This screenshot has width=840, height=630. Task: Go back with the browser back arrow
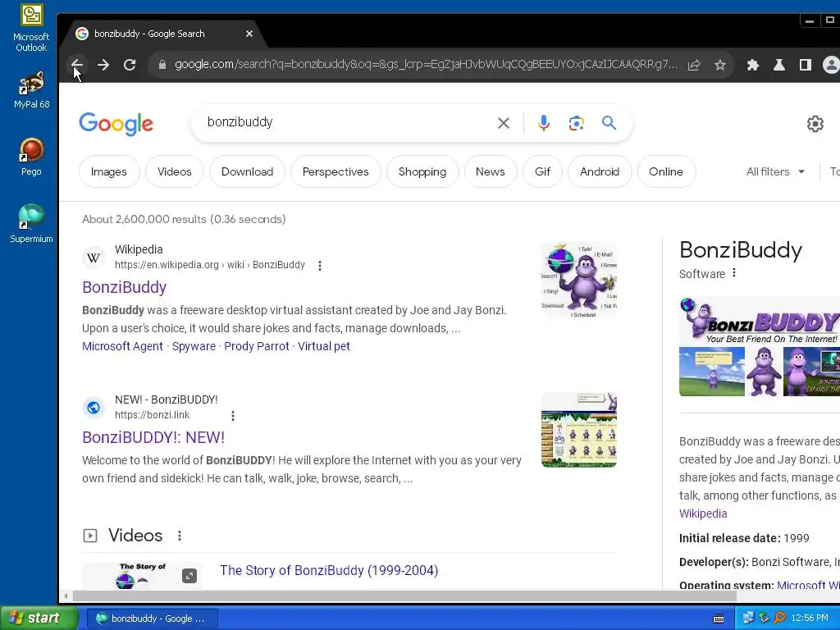[77, 65]
